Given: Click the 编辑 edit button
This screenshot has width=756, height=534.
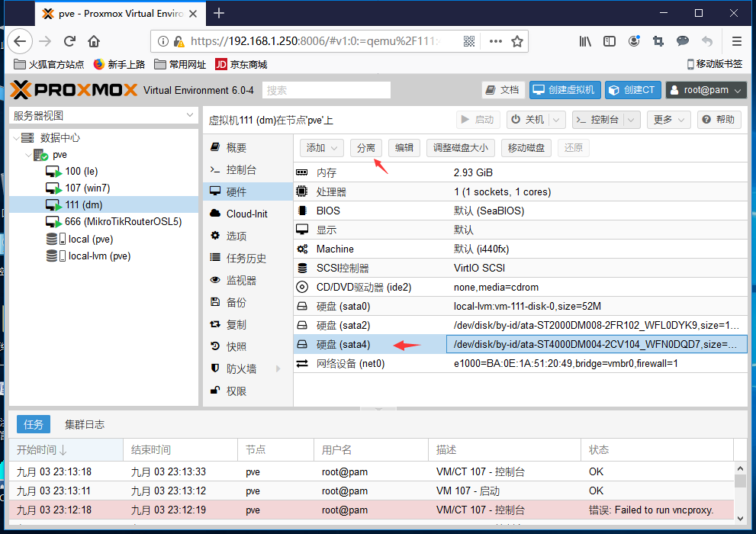Looking at the screenshot, I should (404, 148).
